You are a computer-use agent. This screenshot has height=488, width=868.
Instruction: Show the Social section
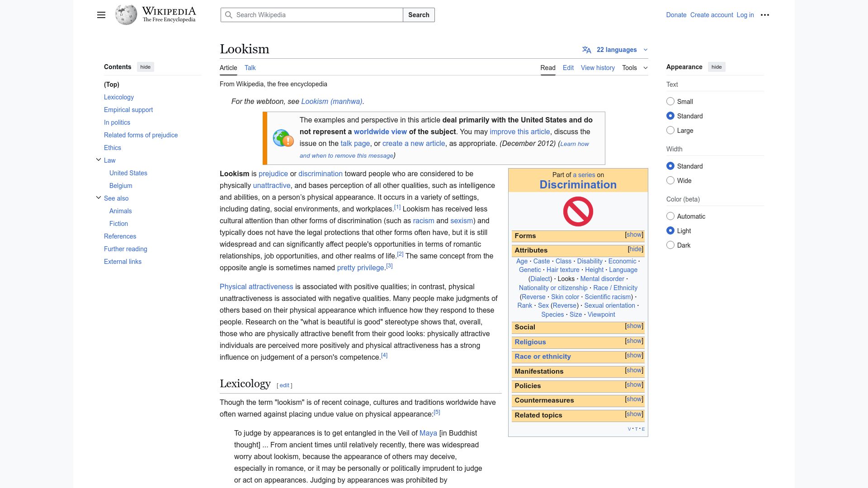coord(634,326)
